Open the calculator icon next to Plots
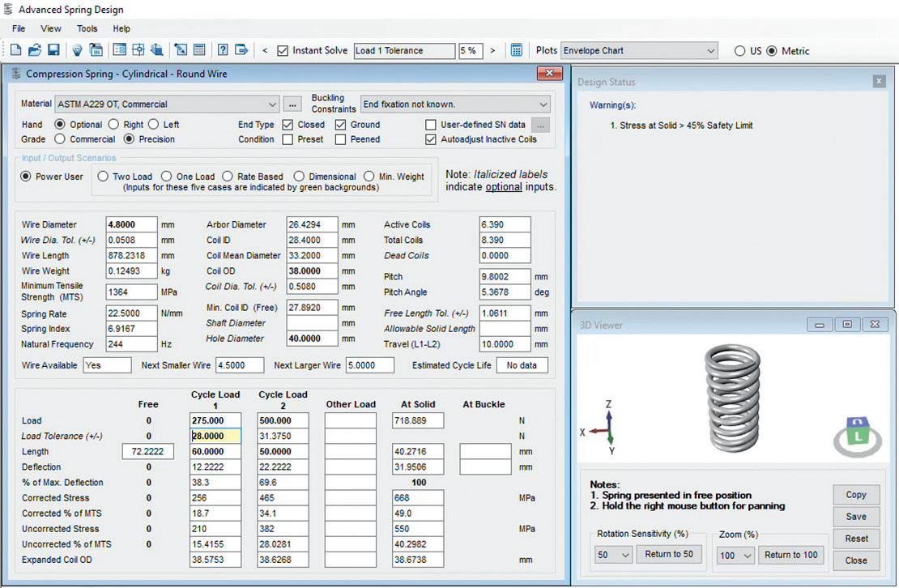 coord(516,50)
